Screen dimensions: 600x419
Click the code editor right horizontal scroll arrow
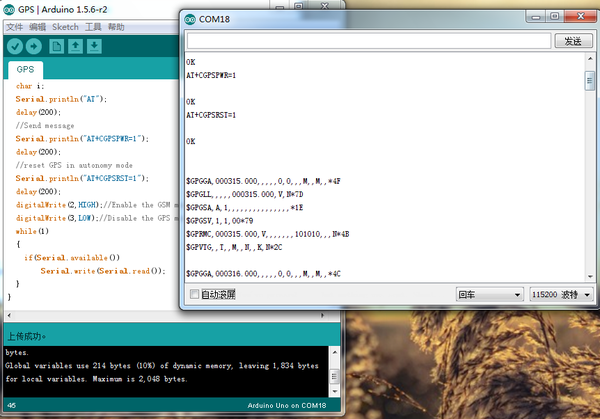point(323,315)
